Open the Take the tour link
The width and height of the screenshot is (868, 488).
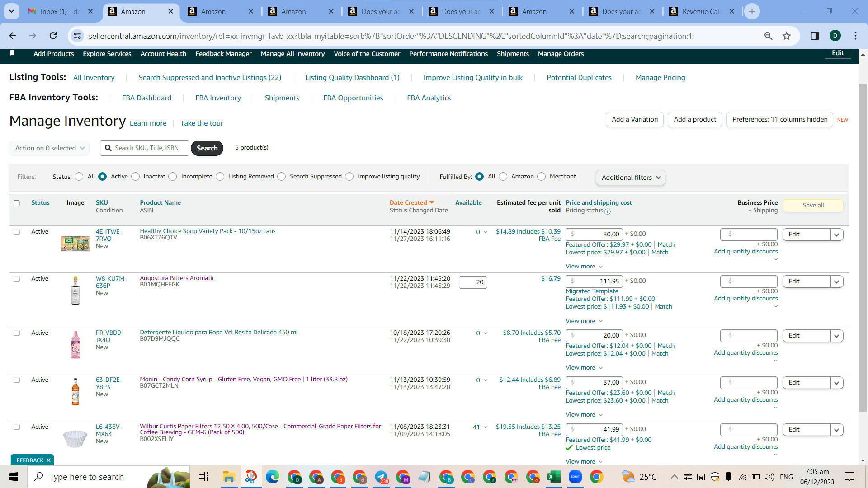pyautogui.click(x=202, y=123)
